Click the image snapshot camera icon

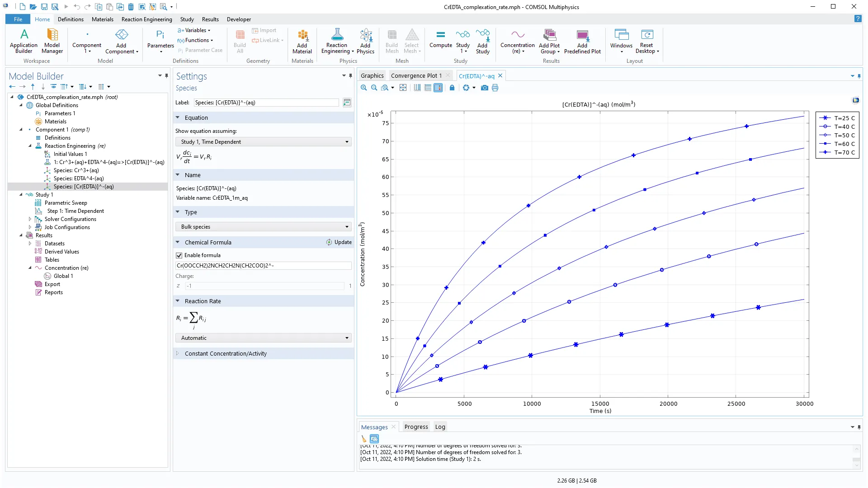tap(484, 88)
